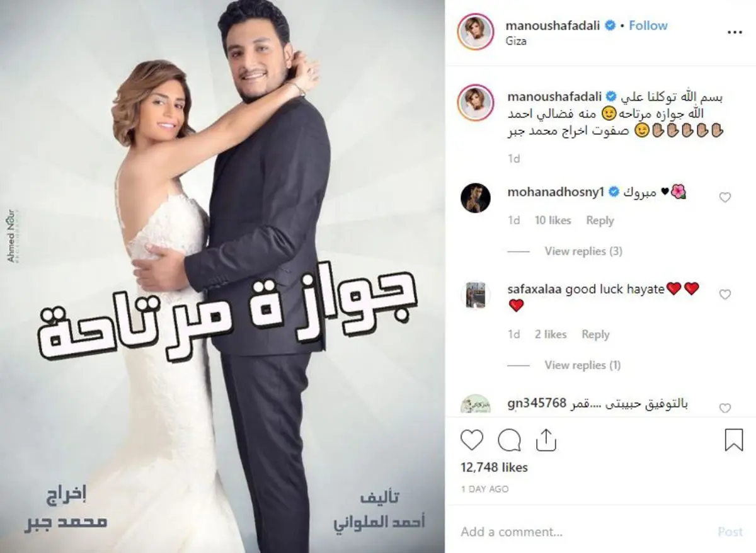Save the post with the bookmark icon
Screen dimensions: 756x553
click(734, 440)
